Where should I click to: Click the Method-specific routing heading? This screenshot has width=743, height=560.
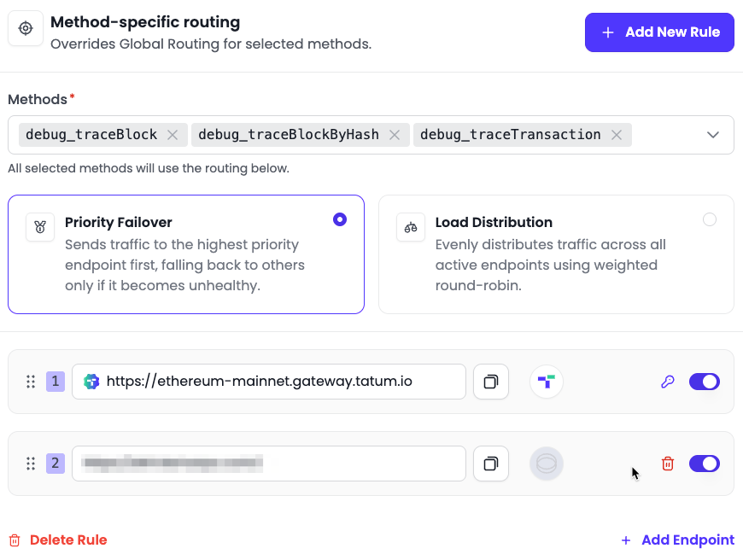coord(145,22)
